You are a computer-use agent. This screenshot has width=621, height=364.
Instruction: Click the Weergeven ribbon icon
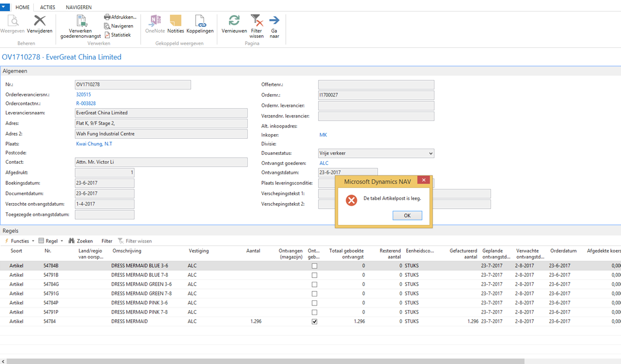(x=12, y=21)
